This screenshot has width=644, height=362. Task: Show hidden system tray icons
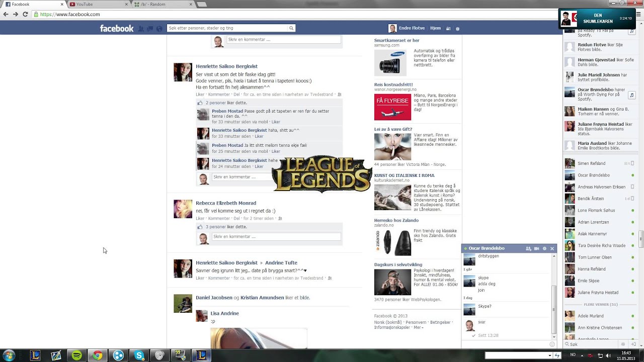coord(582,355)
